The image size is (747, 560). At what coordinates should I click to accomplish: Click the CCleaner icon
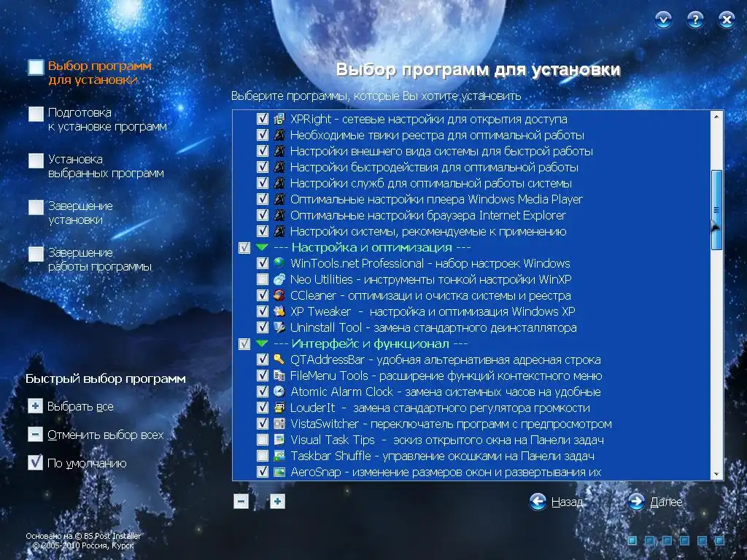click(279, 295)
